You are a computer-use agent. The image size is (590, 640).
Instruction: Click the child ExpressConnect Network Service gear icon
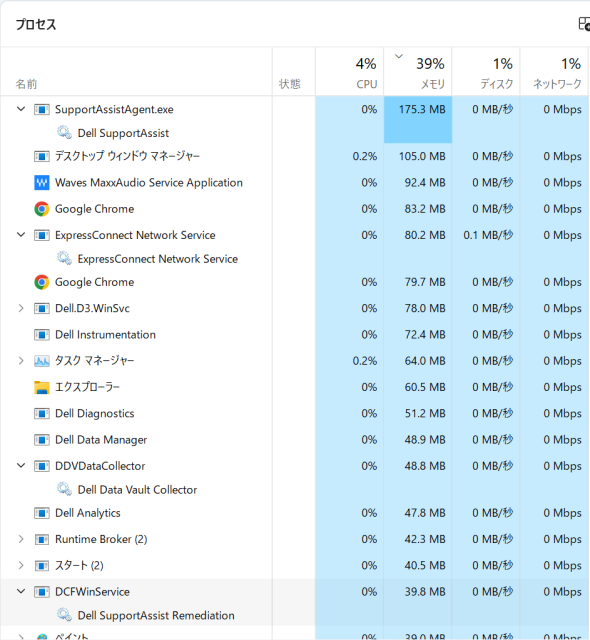click(x=64, y=258)
